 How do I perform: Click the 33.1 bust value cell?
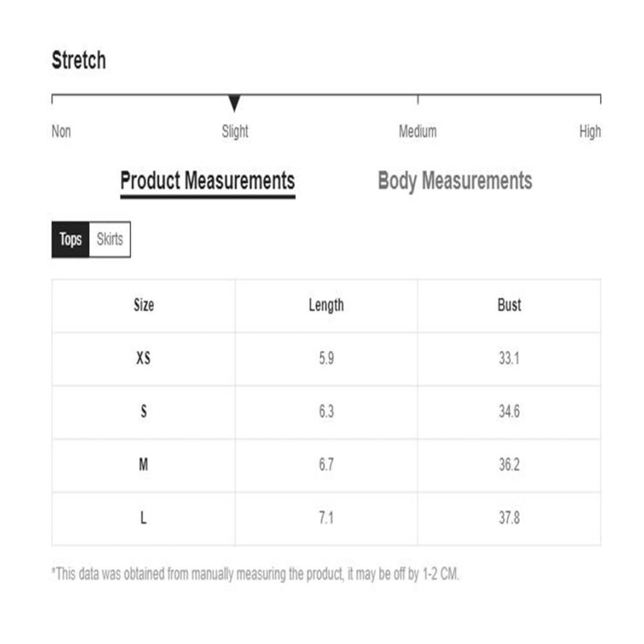(509, 359)
